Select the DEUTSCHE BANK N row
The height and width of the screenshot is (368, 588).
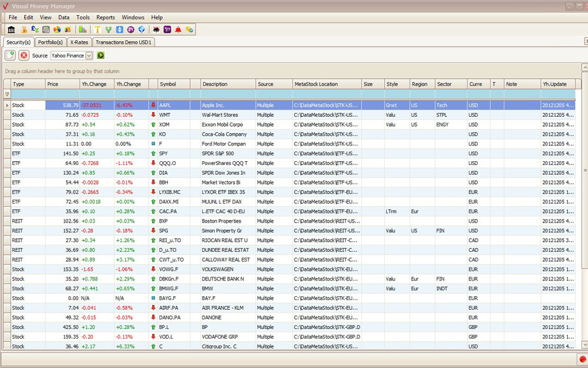pos(289,279)
